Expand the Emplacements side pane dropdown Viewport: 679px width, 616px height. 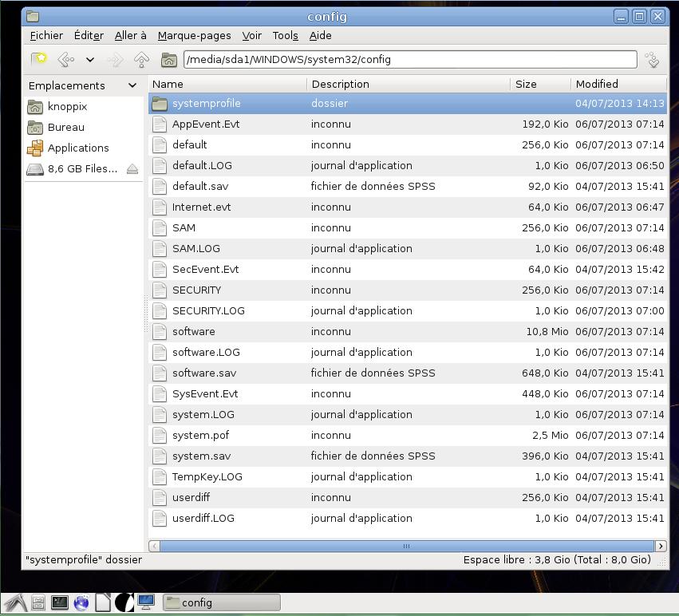132,85
